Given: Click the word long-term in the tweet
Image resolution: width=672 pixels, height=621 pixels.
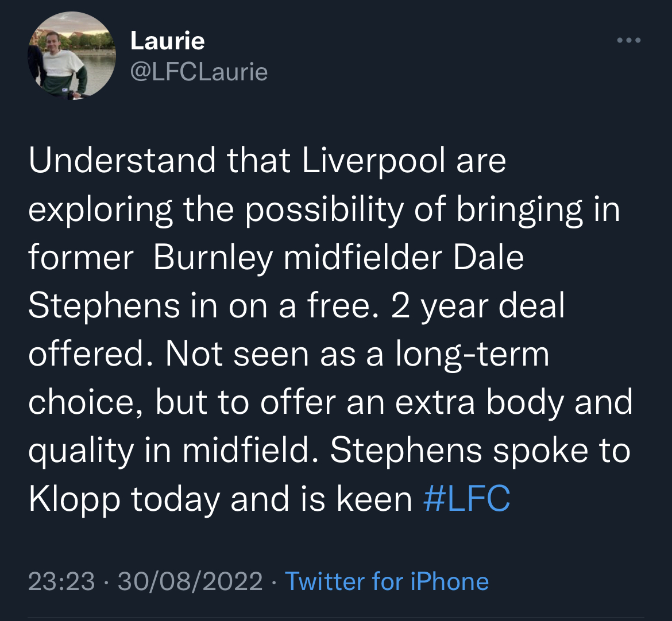Looking at the screenshot, I should (x=472, y=354).
